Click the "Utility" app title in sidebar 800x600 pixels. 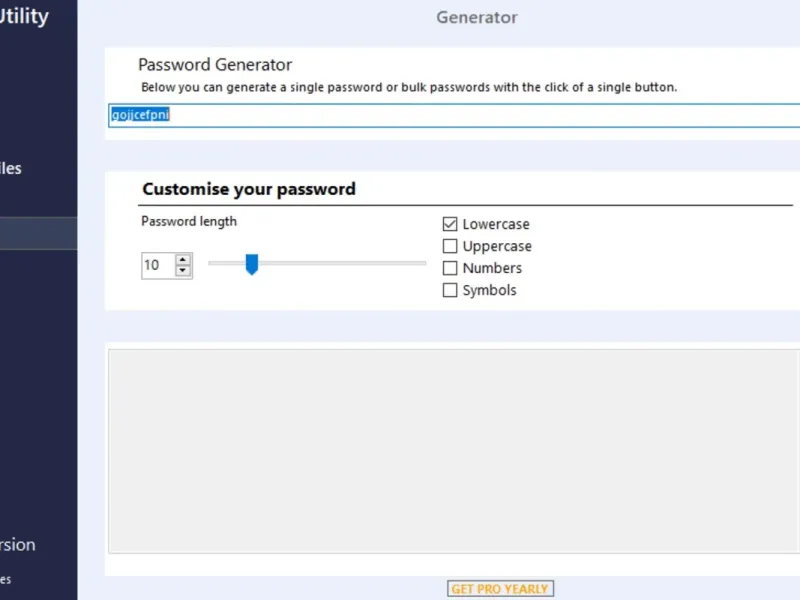click(24, 17)
